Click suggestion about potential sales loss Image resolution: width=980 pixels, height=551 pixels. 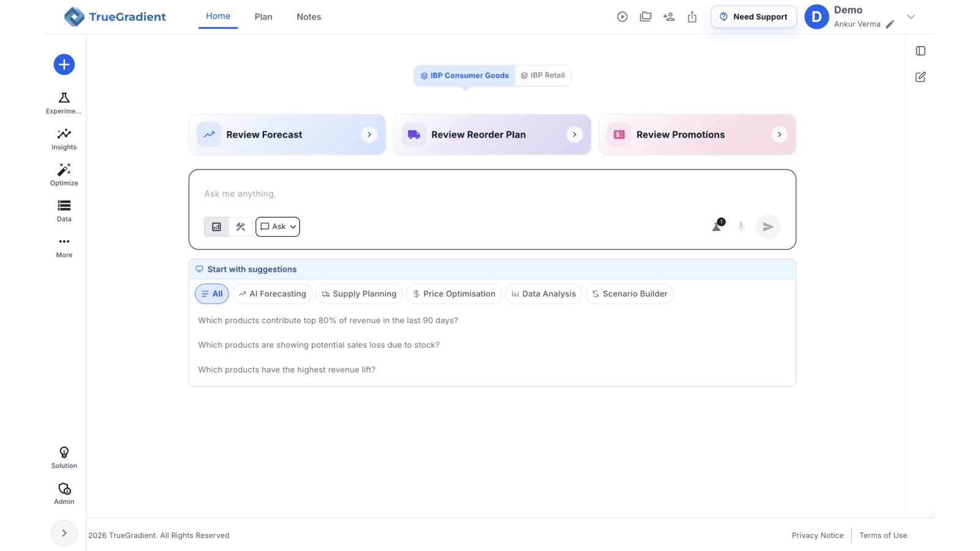click(x=318, y=345)
